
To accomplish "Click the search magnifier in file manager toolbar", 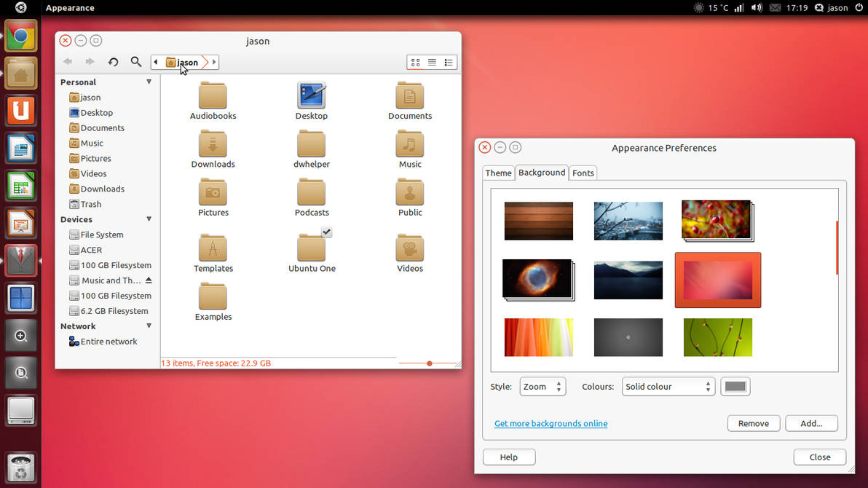I will (136, 62).
